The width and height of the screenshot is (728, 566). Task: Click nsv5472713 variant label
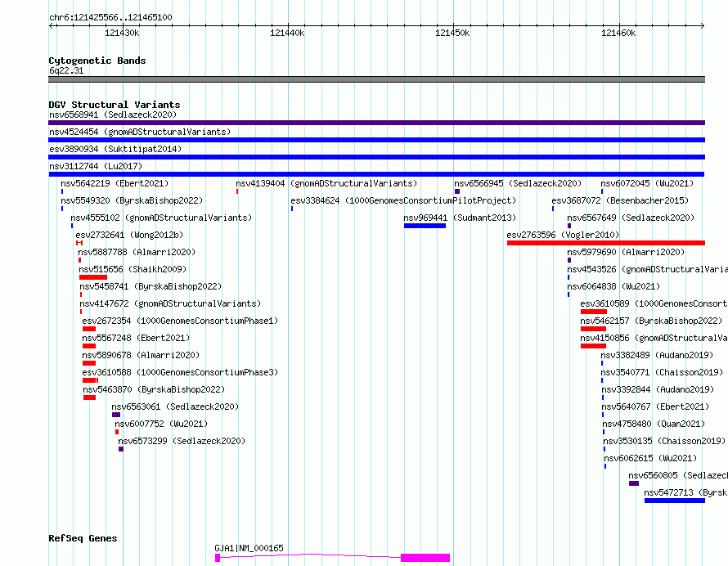pos(685,492)
